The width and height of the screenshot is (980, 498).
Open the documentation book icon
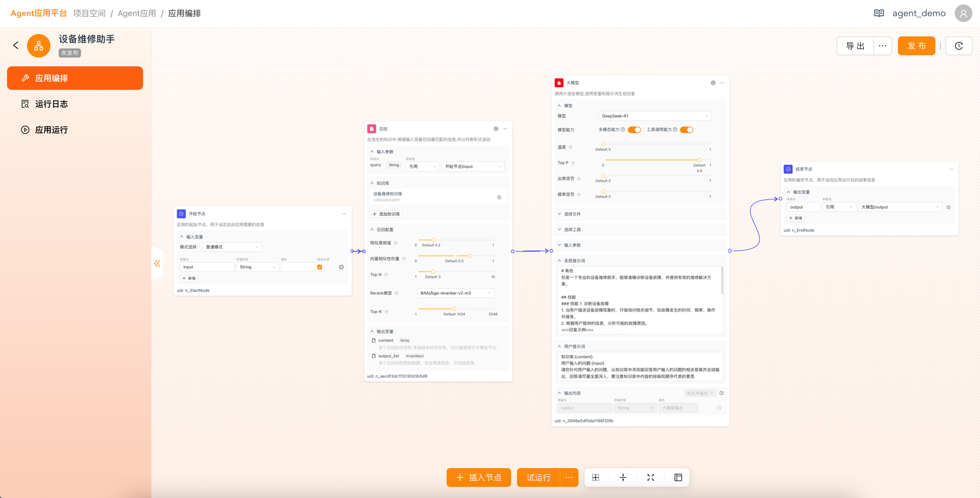click(x=879, y=13)
